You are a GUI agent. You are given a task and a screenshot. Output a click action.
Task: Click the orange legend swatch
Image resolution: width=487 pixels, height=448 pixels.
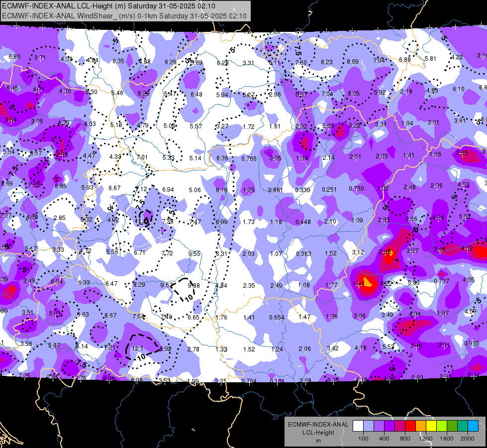tap(421, 426)
